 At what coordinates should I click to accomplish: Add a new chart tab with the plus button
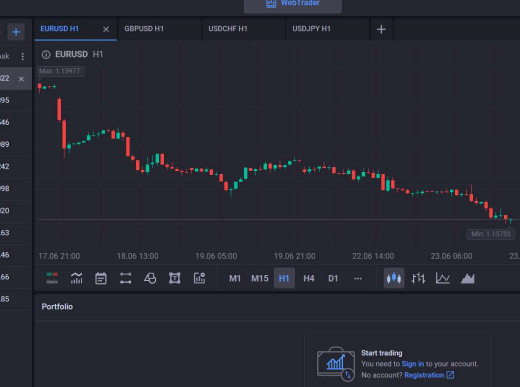[381, 29]
